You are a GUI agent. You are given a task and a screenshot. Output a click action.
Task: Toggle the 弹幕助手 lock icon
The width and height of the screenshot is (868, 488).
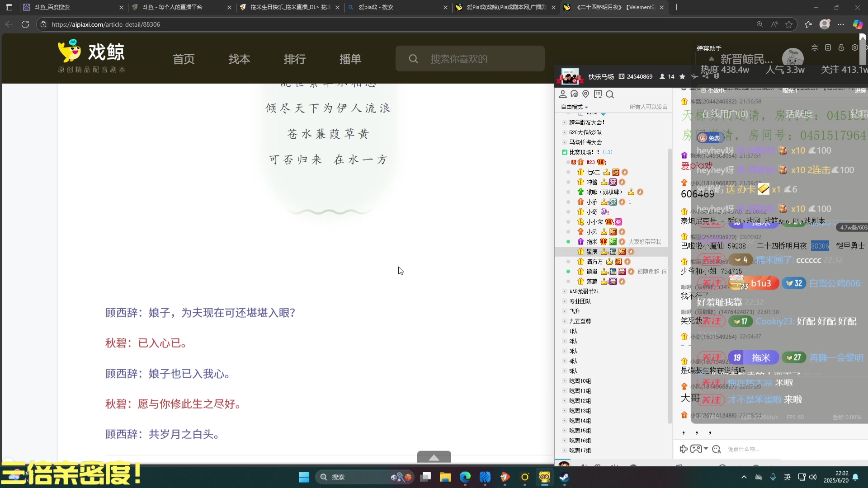841,47
